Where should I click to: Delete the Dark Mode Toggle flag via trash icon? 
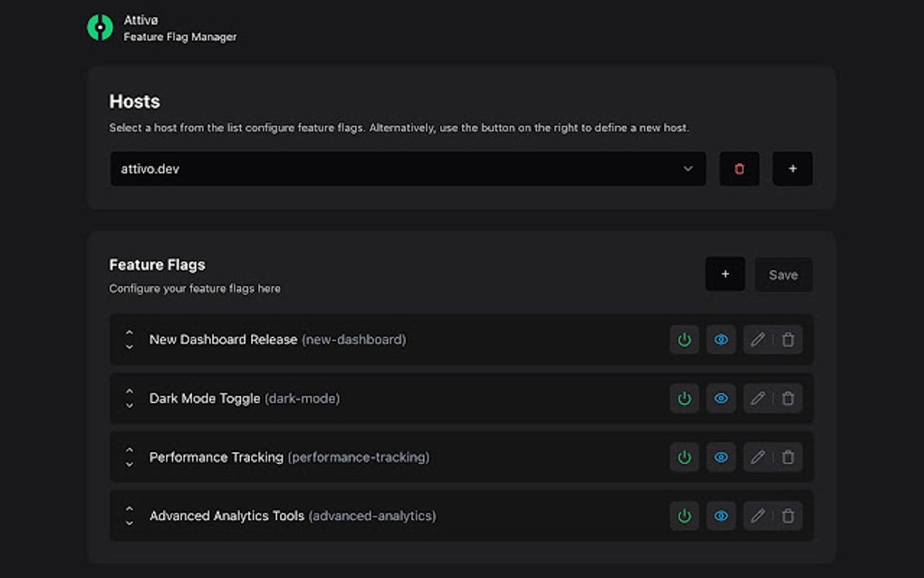[x=787, y=398]
